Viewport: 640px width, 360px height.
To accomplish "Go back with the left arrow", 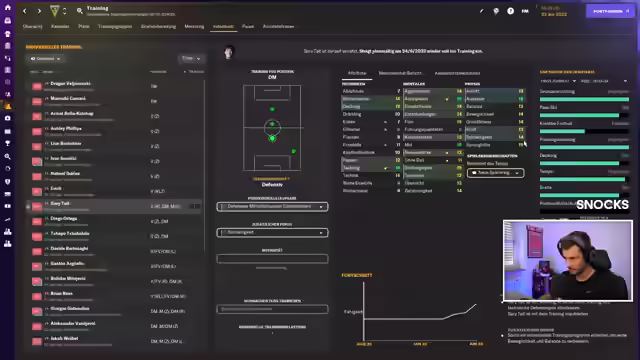I will click(x=25, y=11).
